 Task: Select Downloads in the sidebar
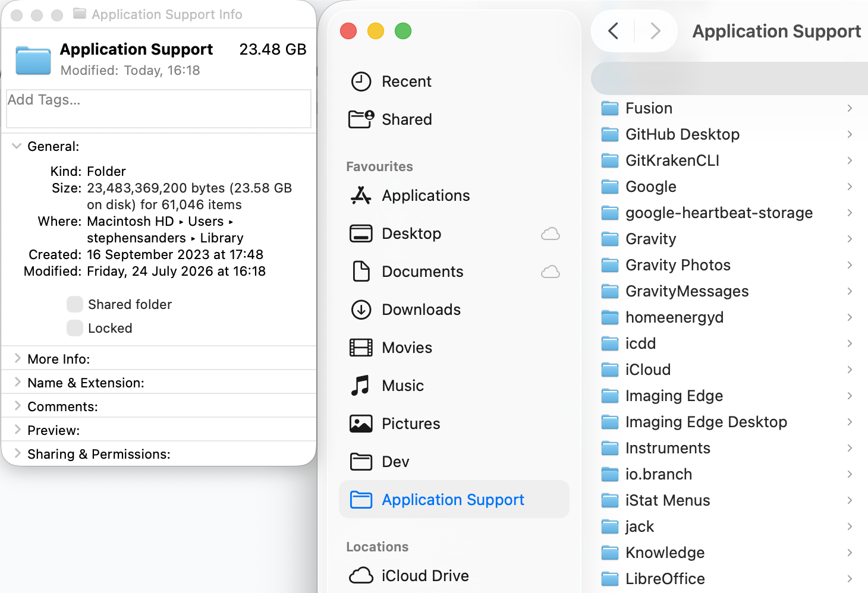click(454, 310)
